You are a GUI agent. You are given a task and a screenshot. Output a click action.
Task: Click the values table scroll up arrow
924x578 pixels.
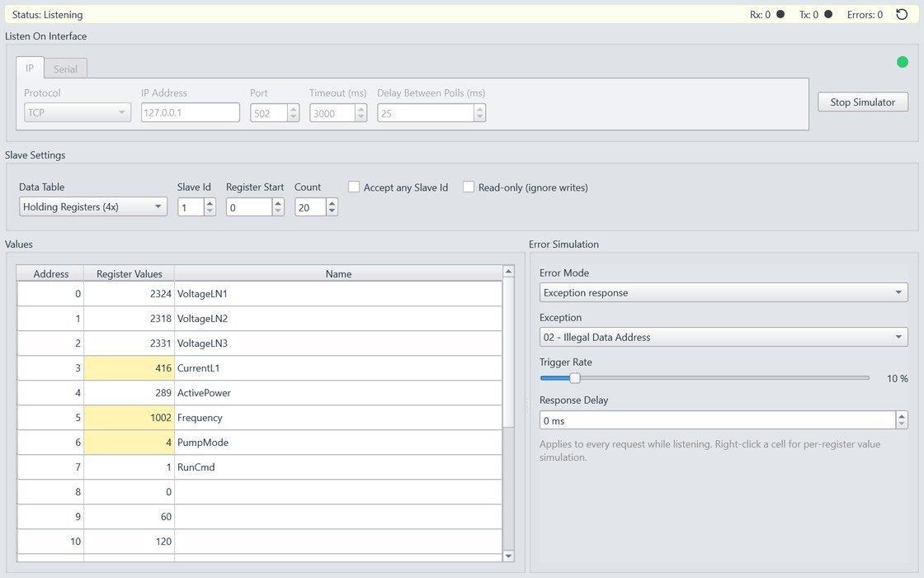click(x=508, y=272)
